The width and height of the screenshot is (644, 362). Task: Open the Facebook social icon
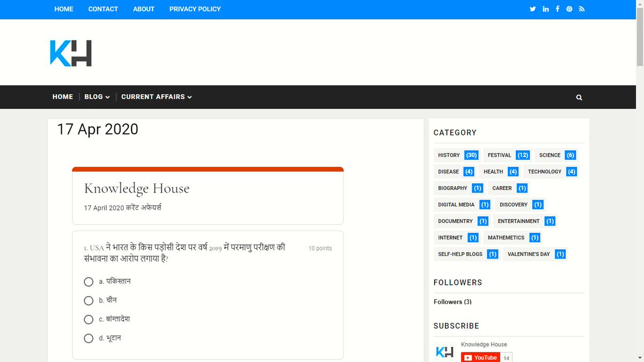click(x=558, y=9)
